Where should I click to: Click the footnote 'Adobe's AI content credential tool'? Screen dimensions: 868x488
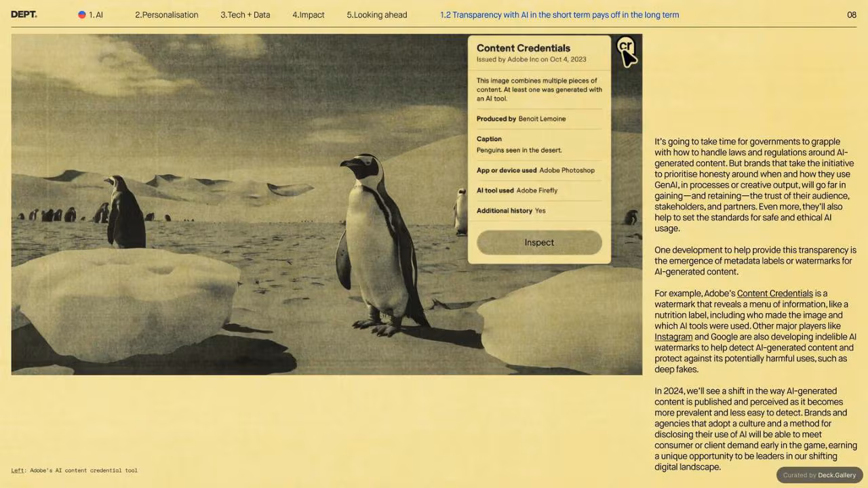coord(83,470)
